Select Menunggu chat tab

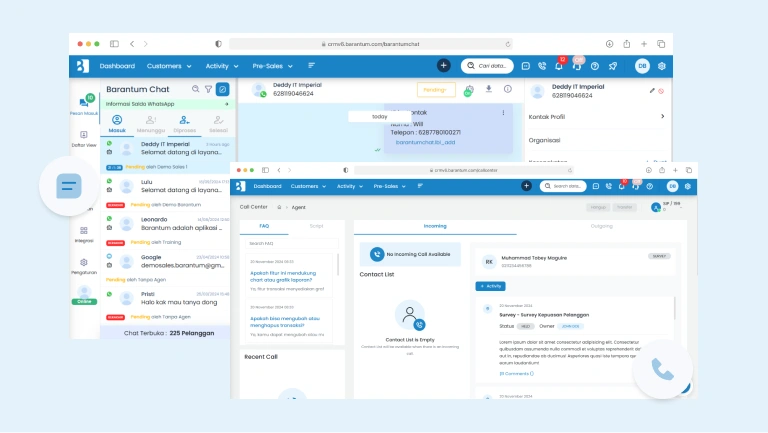151,124
